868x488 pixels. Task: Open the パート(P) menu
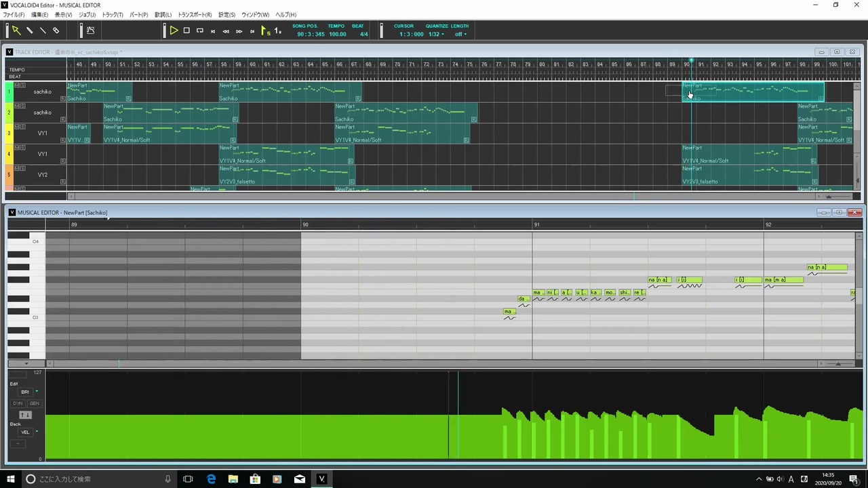click(x=138, y=15)
